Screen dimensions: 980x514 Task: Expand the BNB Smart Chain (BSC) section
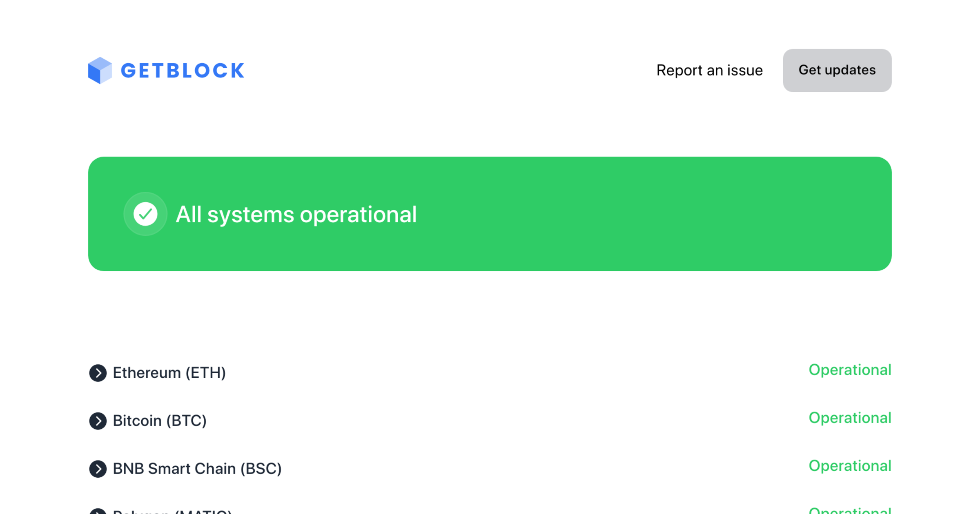pyautogui.click(x=197, y=469)
